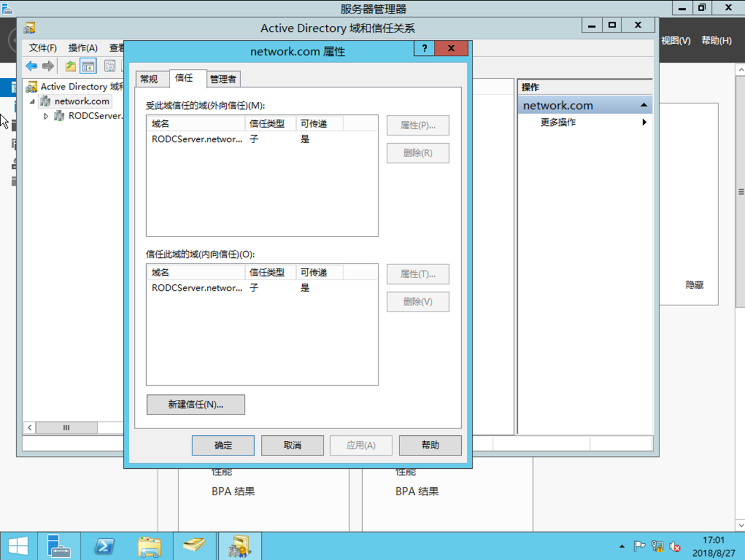Click the 删除(R) button
Image resolution: width=745 pixels, height=560 pixels.
point(418,153)
